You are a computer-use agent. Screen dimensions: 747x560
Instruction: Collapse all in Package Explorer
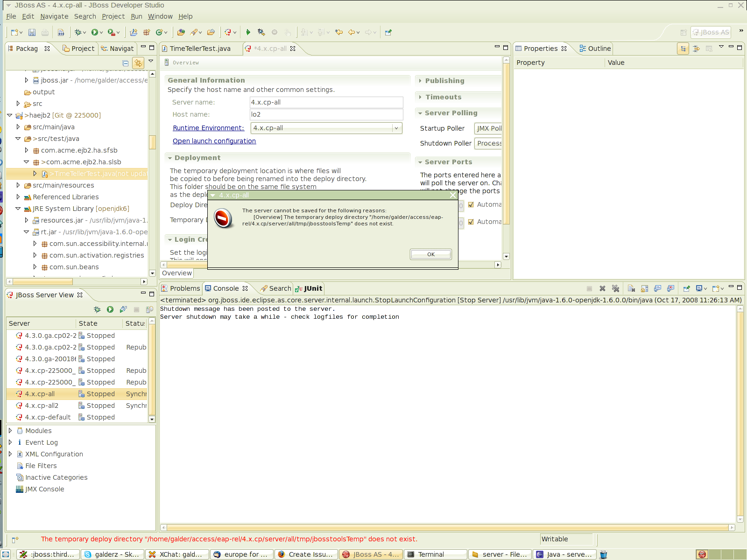coord(125,63)
